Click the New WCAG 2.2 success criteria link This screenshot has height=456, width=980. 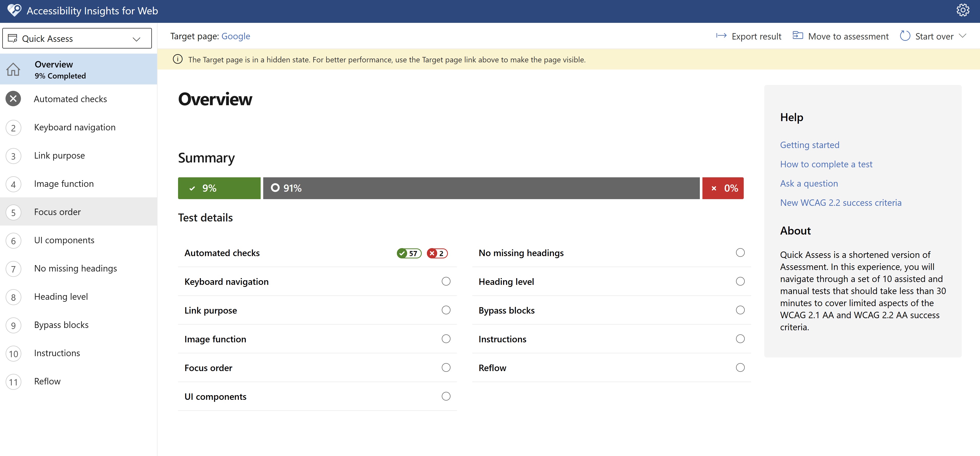coord(840,203)
